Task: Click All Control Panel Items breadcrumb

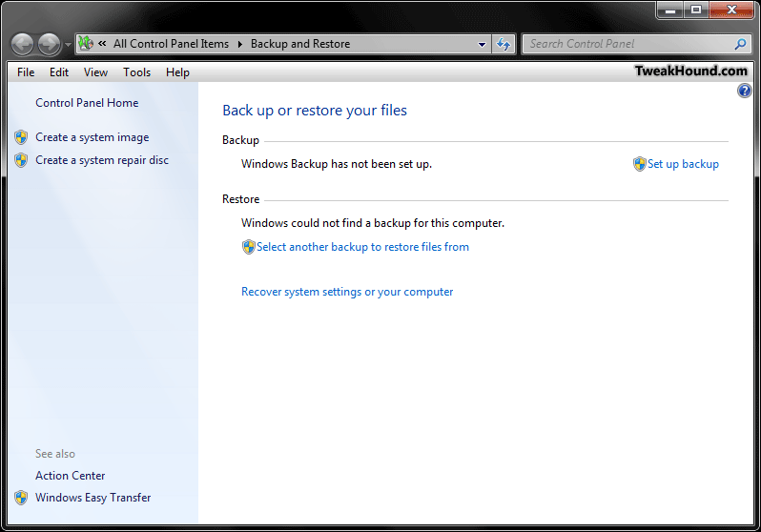Action: (x=171, y=44)
